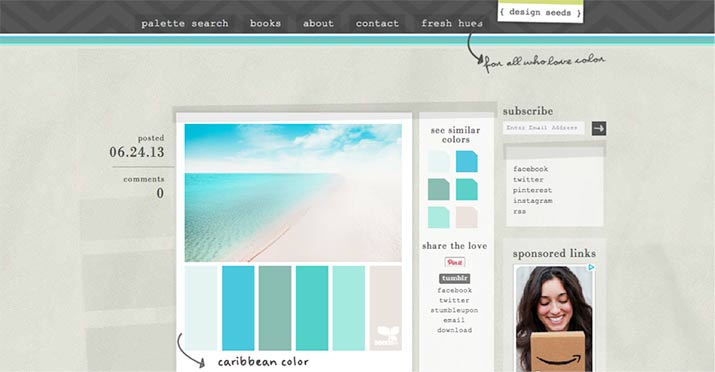Open the palette search menu
This screenshot has width=715, height=372.
point(185,23)
